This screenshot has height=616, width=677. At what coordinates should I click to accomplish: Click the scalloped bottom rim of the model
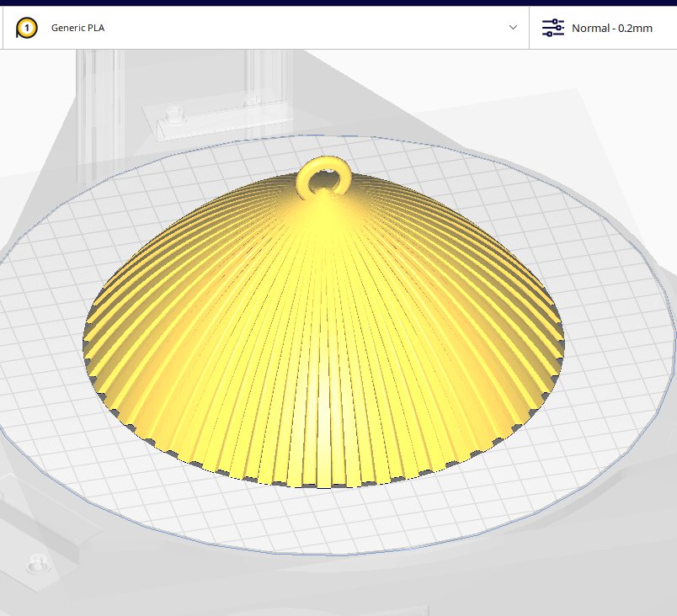pyautogui.click(x=323, y=485)
